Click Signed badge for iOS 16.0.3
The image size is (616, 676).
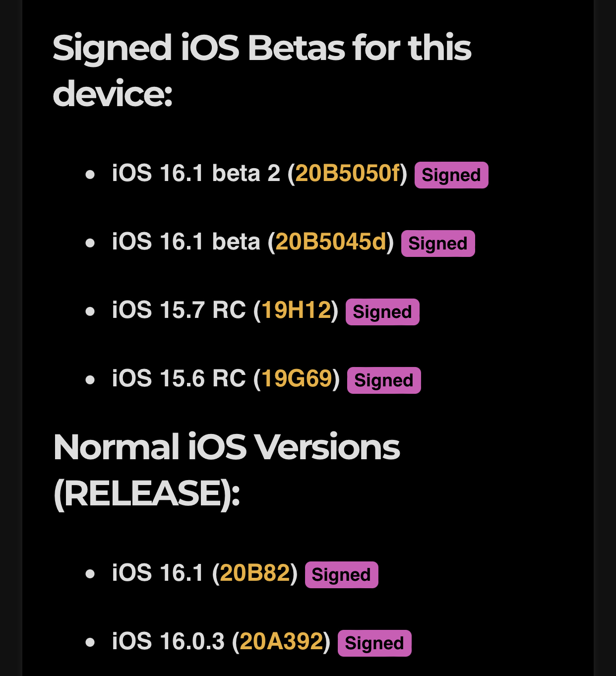[x=374, y=643]
